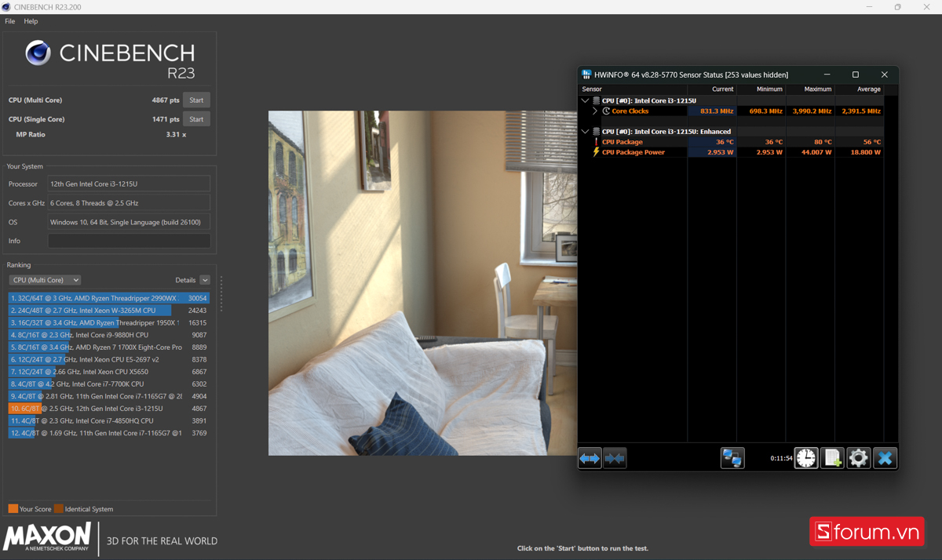Viewport: 942px width, 560px height.
Task: Click the Info input field
Action: coord(129,241)
